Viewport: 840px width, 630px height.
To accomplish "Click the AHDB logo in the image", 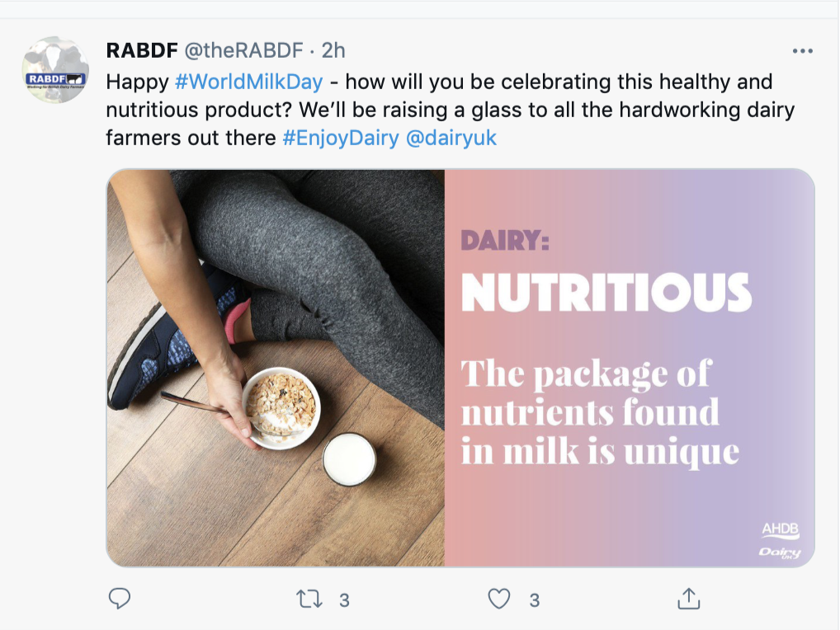I will pyautogui.click(x=780, y=530).
